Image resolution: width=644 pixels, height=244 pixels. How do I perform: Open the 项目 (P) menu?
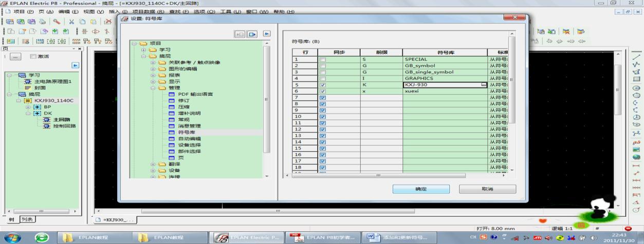(23, 11)
